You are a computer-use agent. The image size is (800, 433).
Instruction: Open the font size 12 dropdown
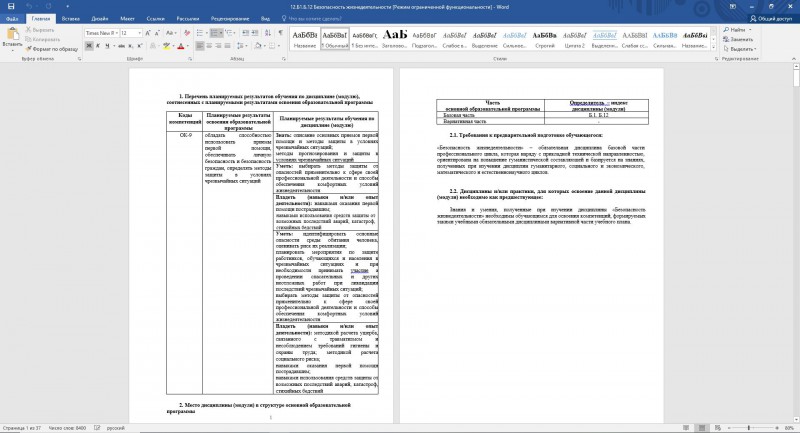[140, 33]
